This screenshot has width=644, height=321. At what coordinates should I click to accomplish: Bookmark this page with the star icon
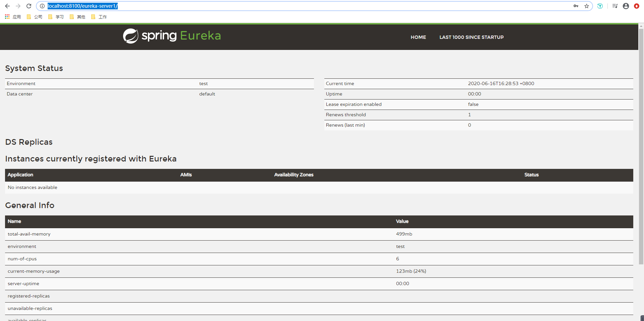coord(587,6)
